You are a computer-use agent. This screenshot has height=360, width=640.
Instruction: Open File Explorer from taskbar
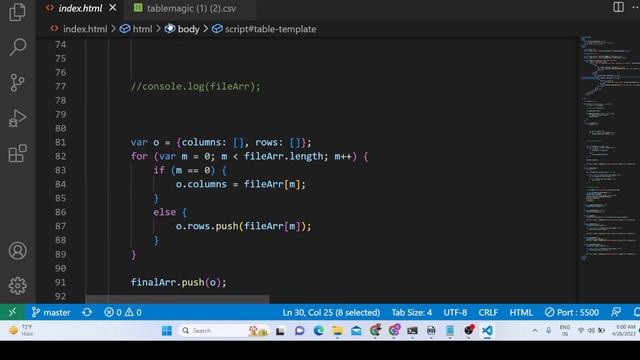click(337, 330)
